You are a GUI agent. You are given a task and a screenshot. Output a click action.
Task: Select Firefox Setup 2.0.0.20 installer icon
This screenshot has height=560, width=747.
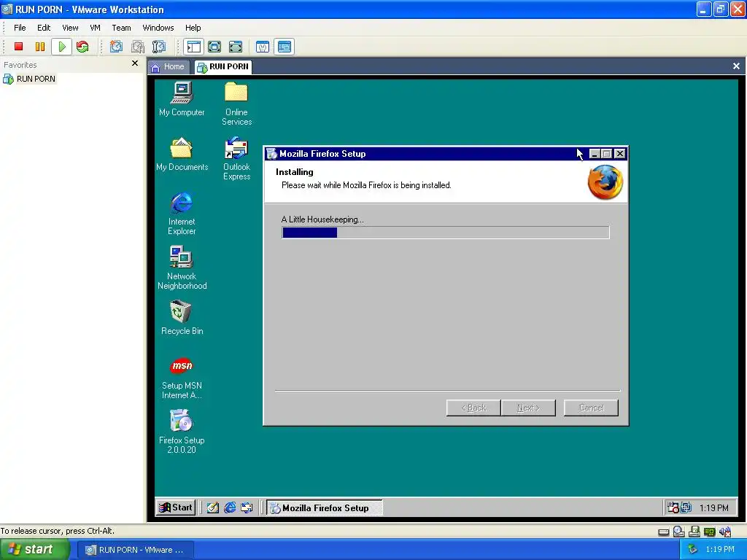pos(182,432)
